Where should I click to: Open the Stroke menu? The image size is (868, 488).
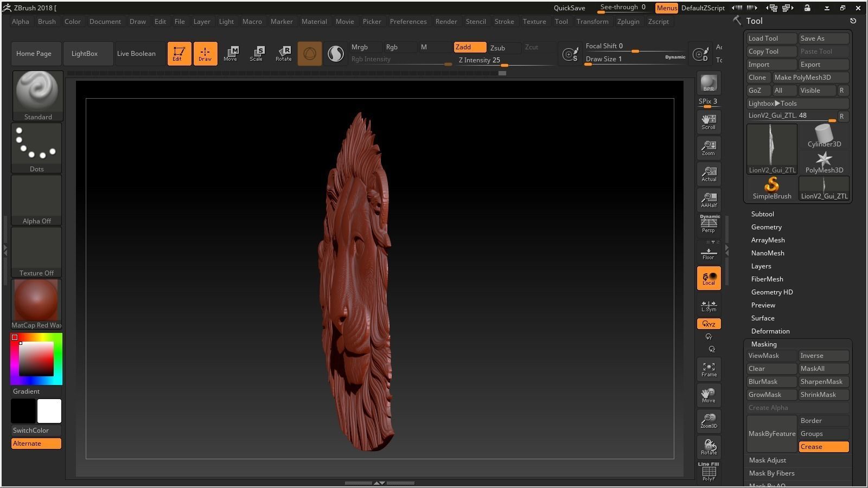pyautogui.click(x=504, y=22)
